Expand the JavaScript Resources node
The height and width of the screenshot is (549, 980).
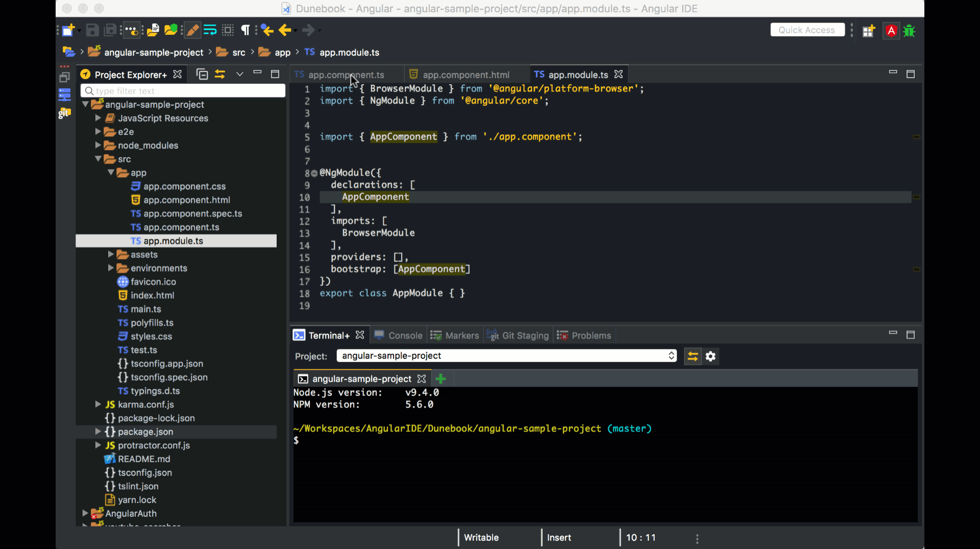pos(98,118)
